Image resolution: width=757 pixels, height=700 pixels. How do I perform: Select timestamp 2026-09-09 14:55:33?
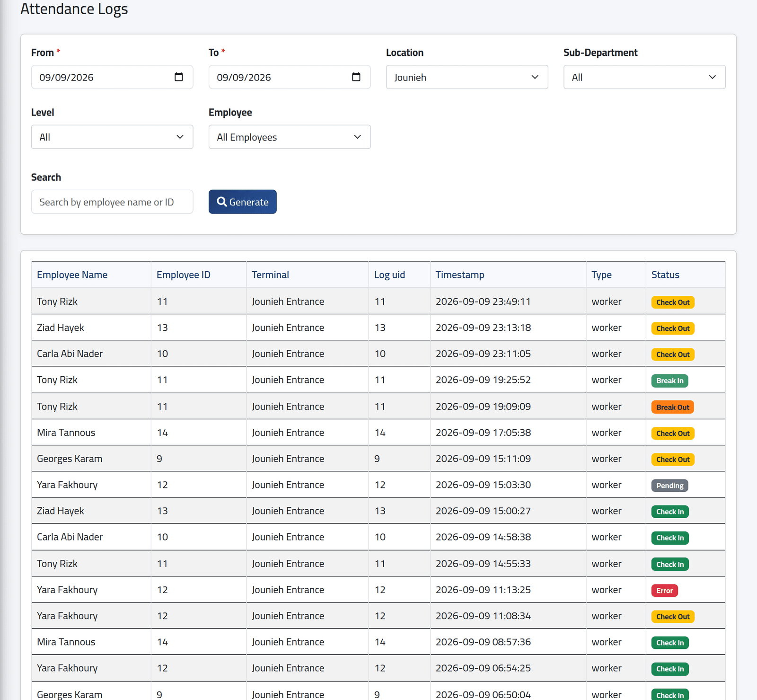483,564
